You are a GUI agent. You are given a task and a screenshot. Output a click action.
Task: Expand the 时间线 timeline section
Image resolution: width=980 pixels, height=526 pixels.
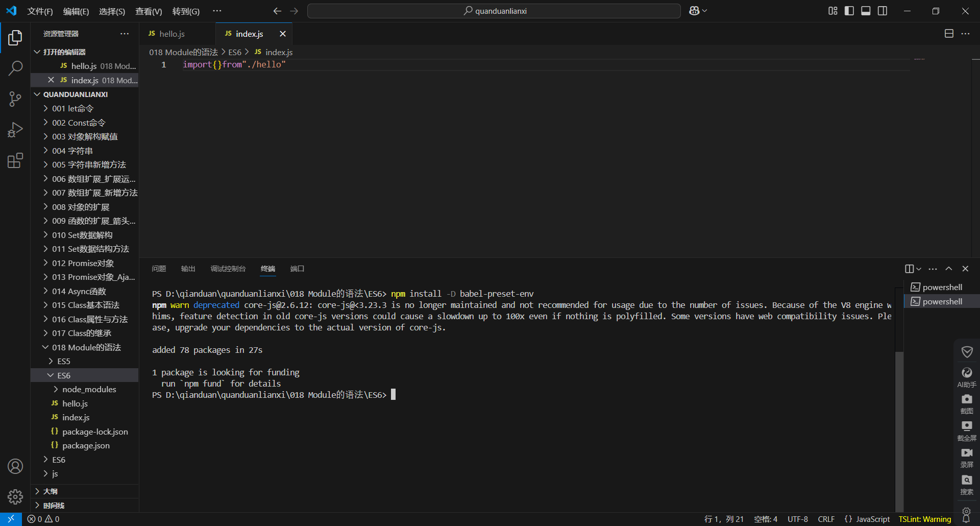[85, 506]
